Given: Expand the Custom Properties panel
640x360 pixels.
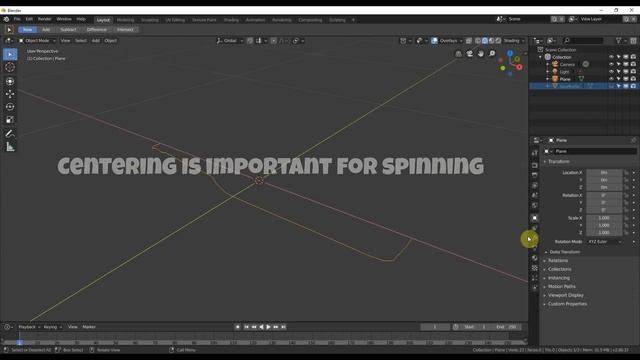Looking at the screenshot, I should tap(567, 304).
